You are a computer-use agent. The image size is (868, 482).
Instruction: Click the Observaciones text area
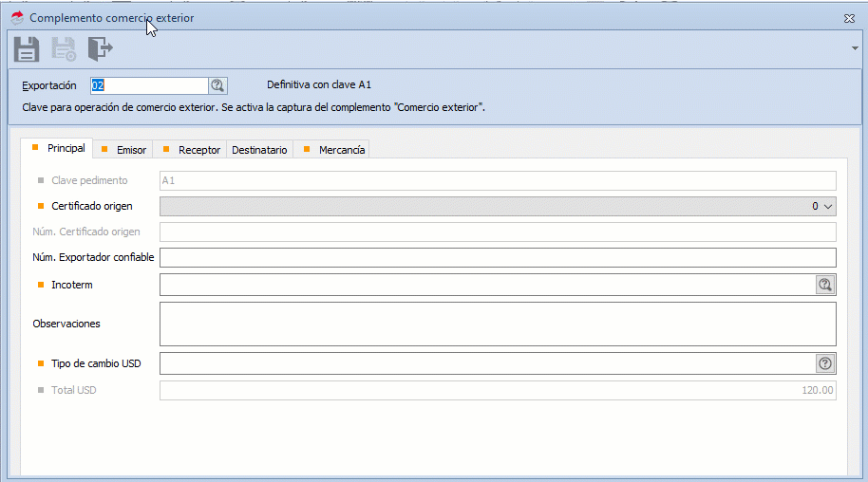[x=498, y=324]
